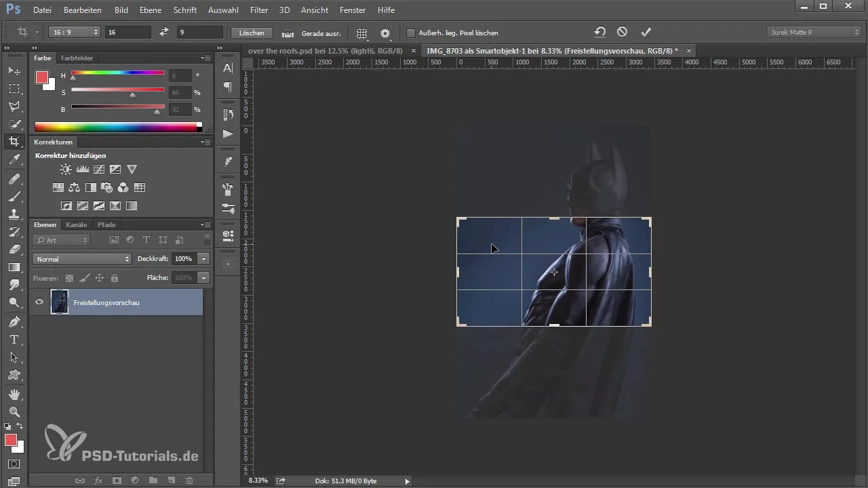Add a Brightness/Contrast adjustment
Screen dimensions: 868x488
(66, 169)
